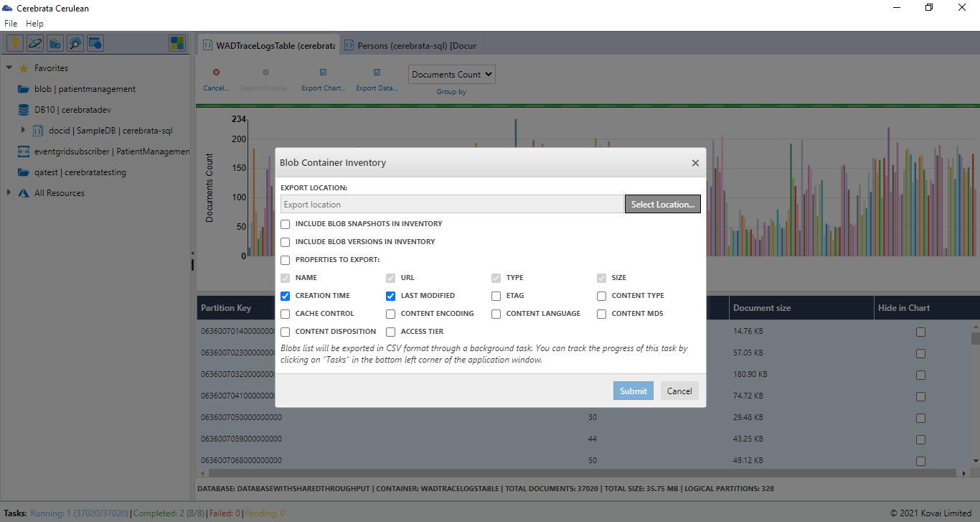Open the Documents Count group-by dropdown

(452, 74)
